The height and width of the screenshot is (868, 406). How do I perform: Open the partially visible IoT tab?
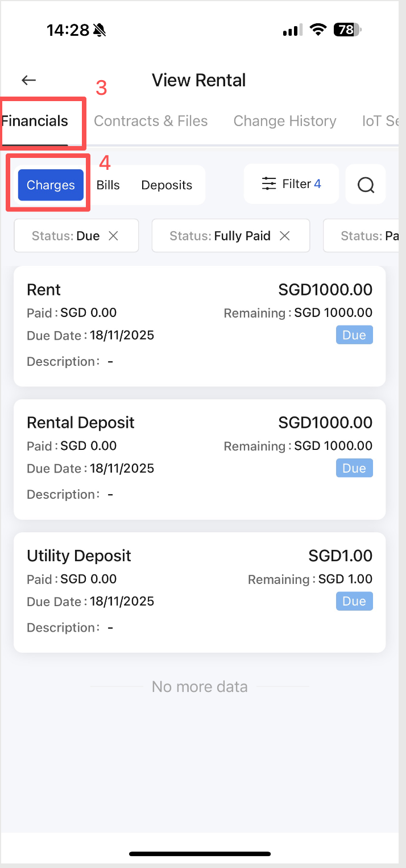[x=380, y=121]
